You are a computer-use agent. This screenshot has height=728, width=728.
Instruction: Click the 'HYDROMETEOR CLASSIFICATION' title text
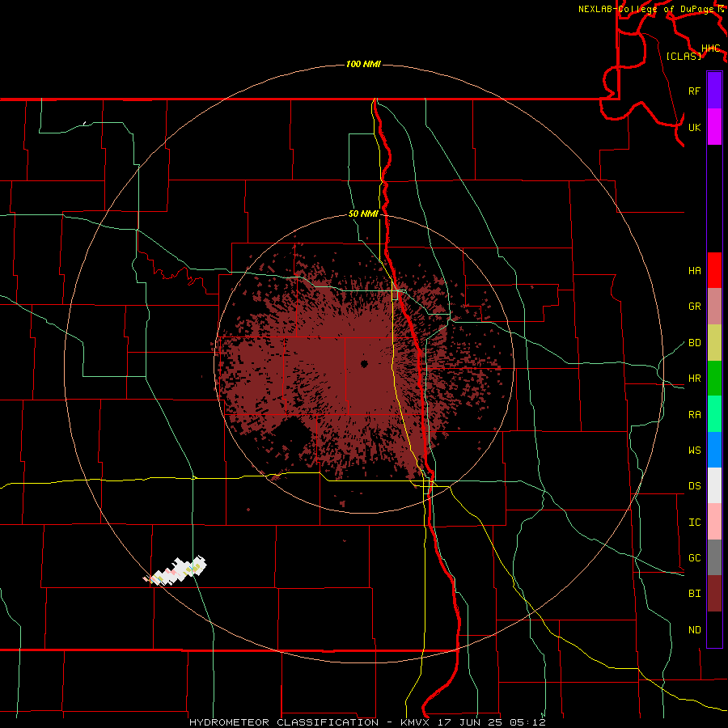(x=284, y=722)
